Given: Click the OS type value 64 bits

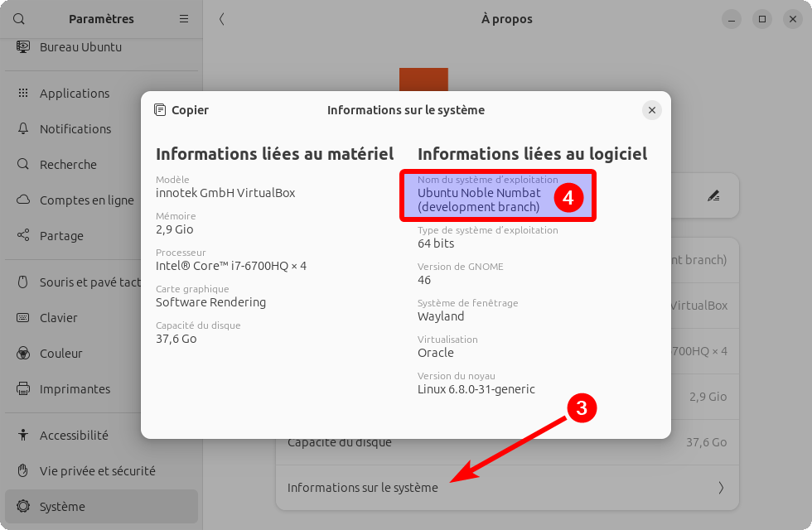Looking at the screenshot, I should click(x=436, y=243).
